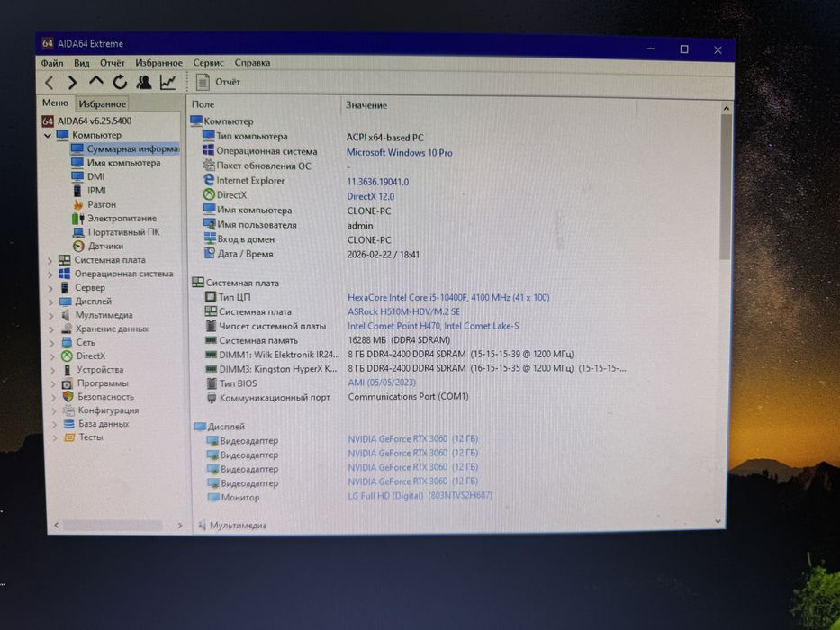Expand the Системная плата tree node
This screenshot has height=630, width=840.
[x=50, y=260]
